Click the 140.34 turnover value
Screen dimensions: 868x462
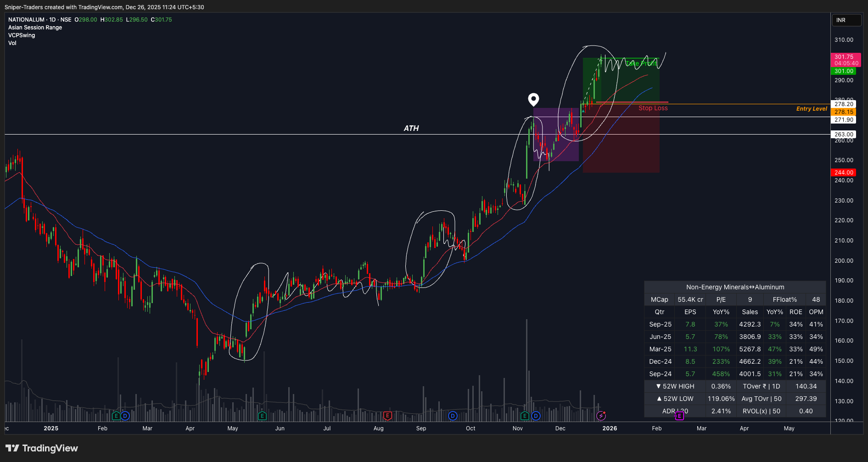tap(806, 386)
